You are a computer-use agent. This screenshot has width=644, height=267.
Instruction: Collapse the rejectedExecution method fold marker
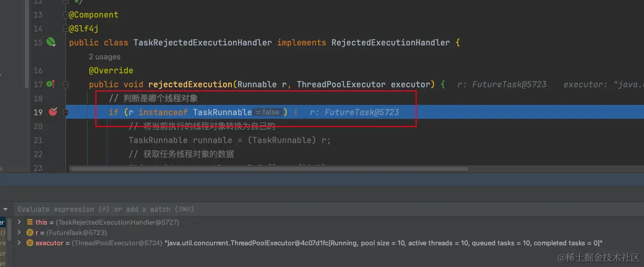[x=65, y=84]
